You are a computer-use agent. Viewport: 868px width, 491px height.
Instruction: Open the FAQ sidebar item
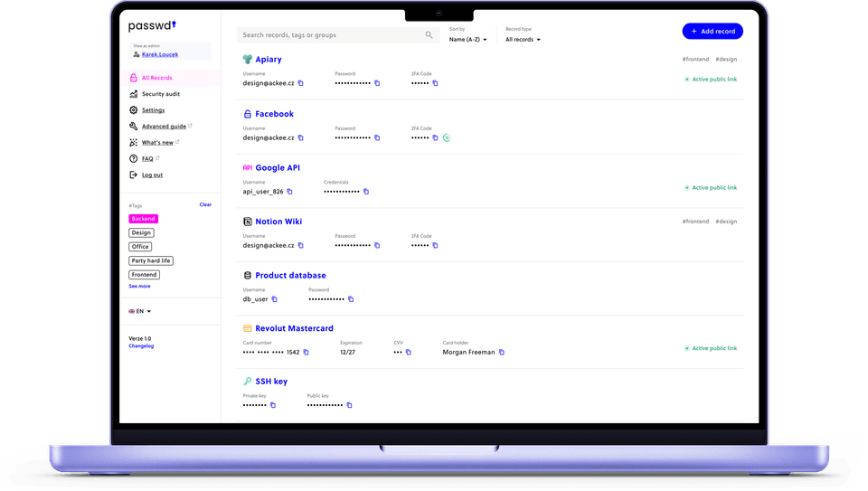tap(147, 159)
